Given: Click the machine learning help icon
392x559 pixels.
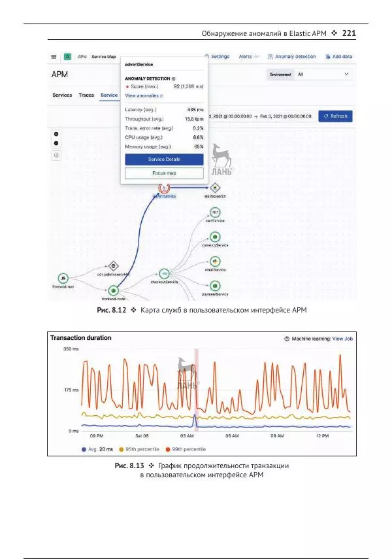Looking at the screenshot, I should point(286,339).
